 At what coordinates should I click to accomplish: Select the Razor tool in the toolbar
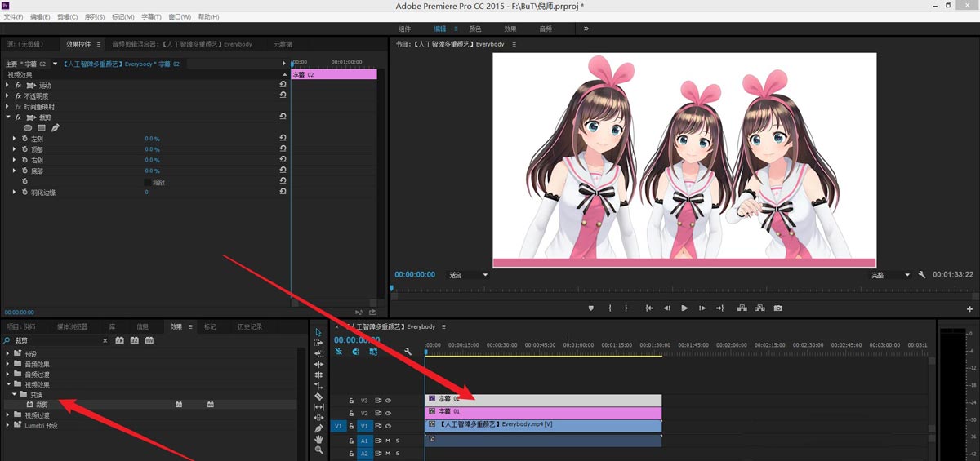(318, 397)
